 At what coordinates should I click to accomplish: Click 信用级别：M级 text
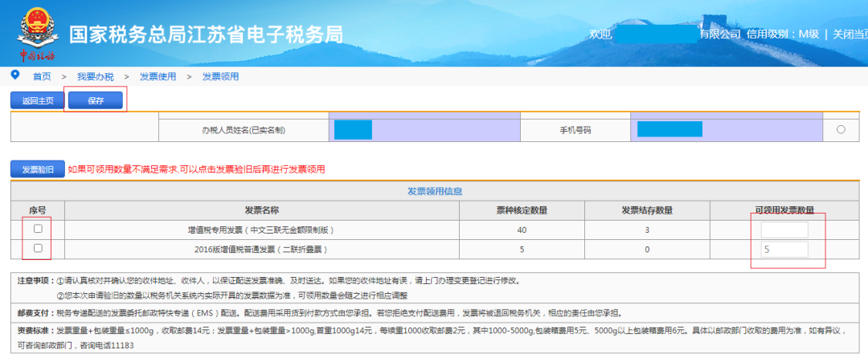783,35
